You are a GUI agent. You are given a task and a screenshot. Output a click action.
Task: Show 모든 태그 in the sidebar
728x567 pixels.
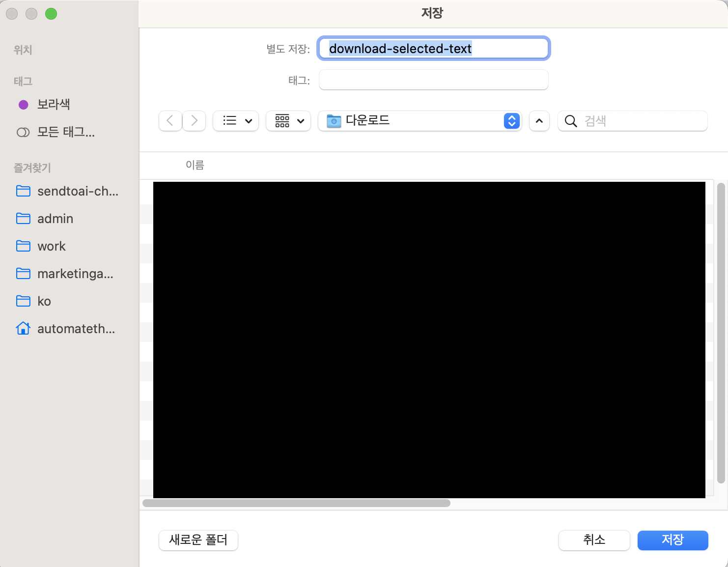click(66, 132)
